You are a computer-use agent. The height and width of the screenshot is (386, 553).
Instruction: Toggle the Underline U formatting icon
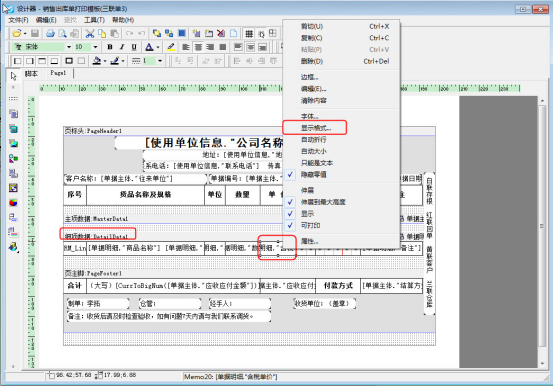pos(134,47)
